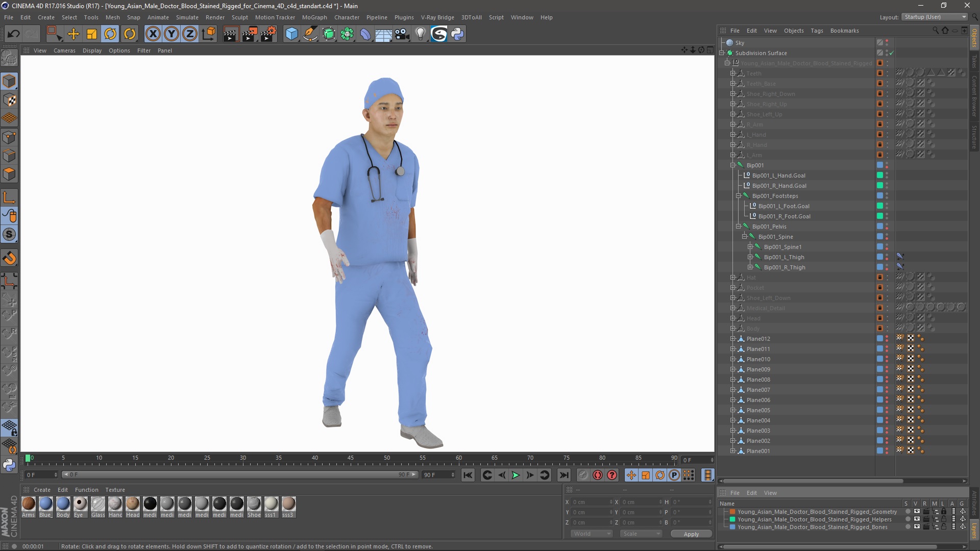Add a Deformer bend icon

point(365,34)
